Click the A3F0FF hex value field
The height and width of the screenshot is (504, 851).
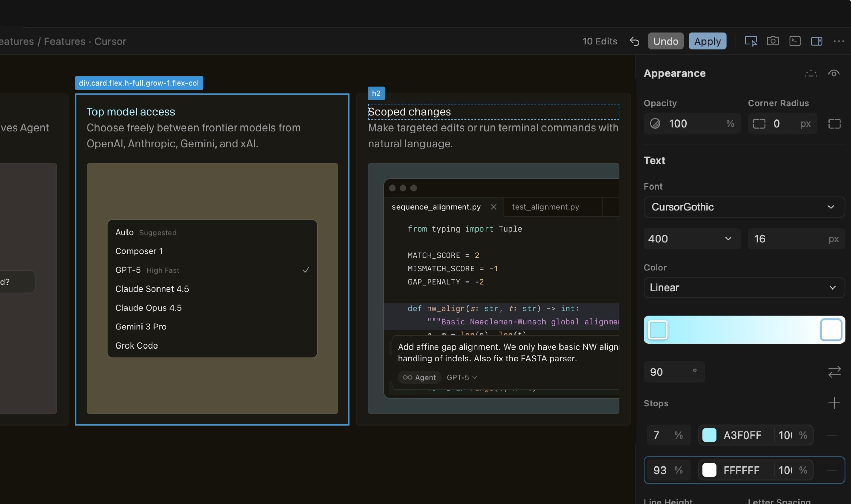(742, 435)
